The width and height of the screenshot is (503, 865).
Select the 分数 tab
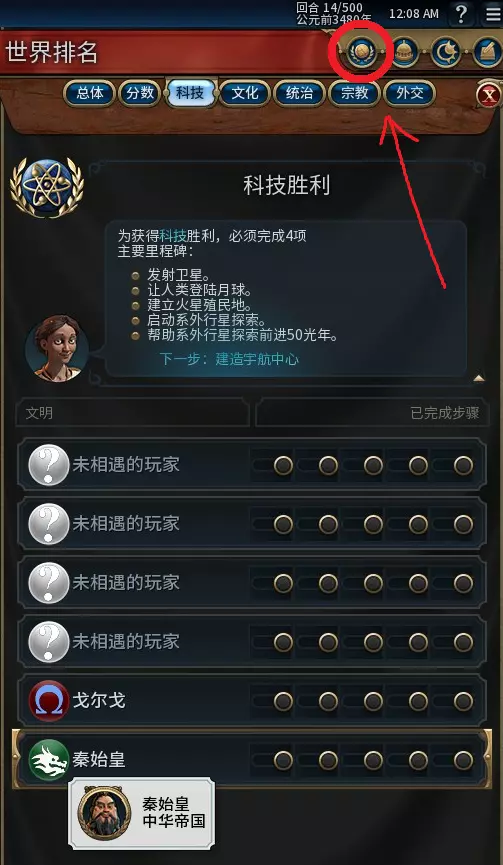[140, 93]
